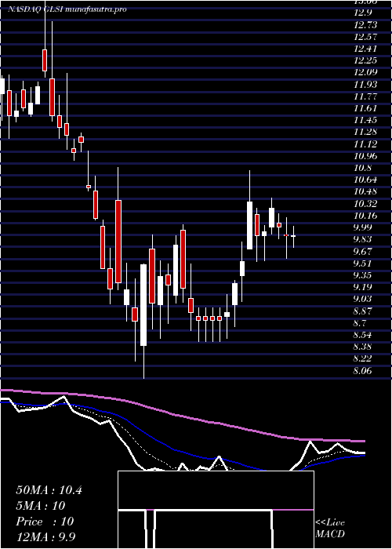Click the 9.03 price axis label
This screenshot has height=549, width=392.
click(x=362, y=299)
